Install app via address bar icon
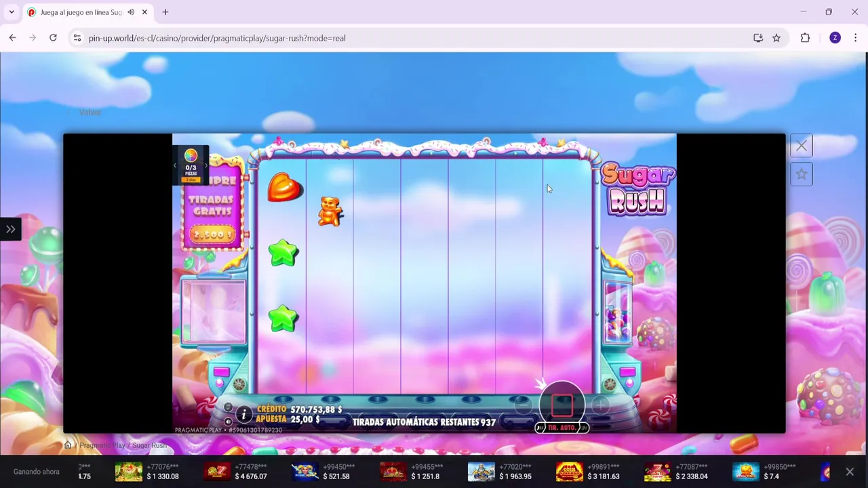The height and width of the screenshot is (488, 868). point(758,38)
